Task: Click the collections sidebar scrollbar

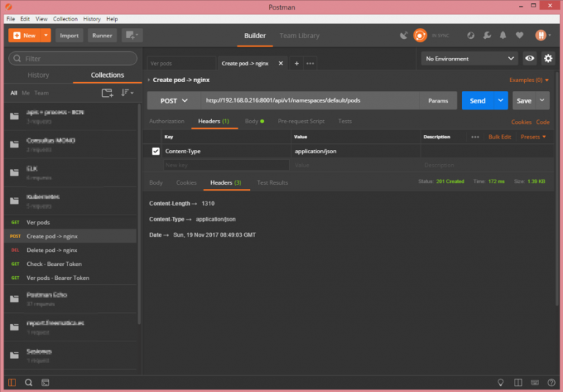Action: [139, 214]
